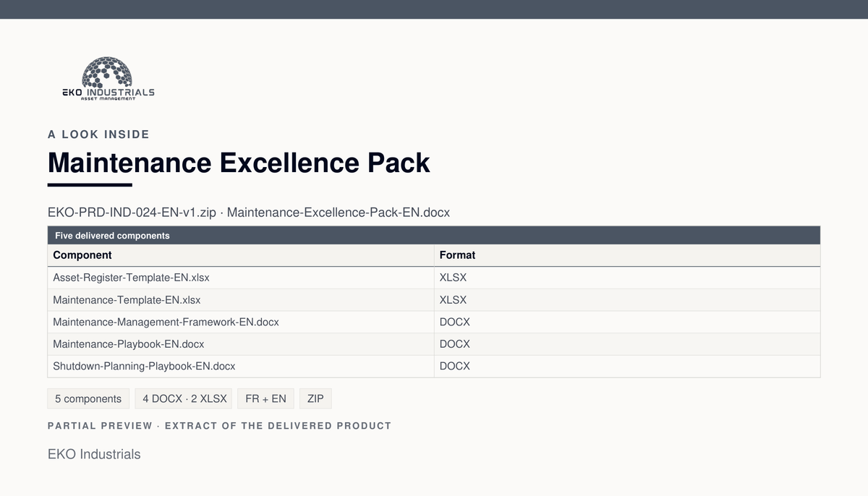The image size is (868, 496).
Task: Click the EKO-PRD-IND-024-EN-v1.zip filename line
Action: tap(249, 213)
